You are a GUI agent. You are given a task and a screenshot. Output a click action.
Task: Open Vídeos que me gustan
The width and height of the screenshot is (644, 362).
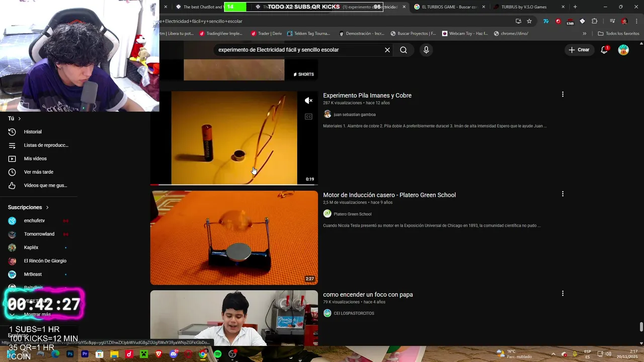point(38,186)
